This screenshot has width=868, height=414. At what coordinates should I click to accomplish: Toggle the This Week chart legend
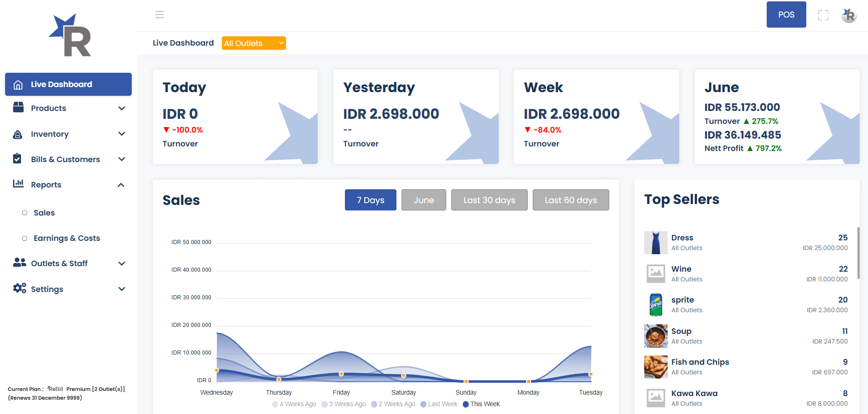pos(481,404)
